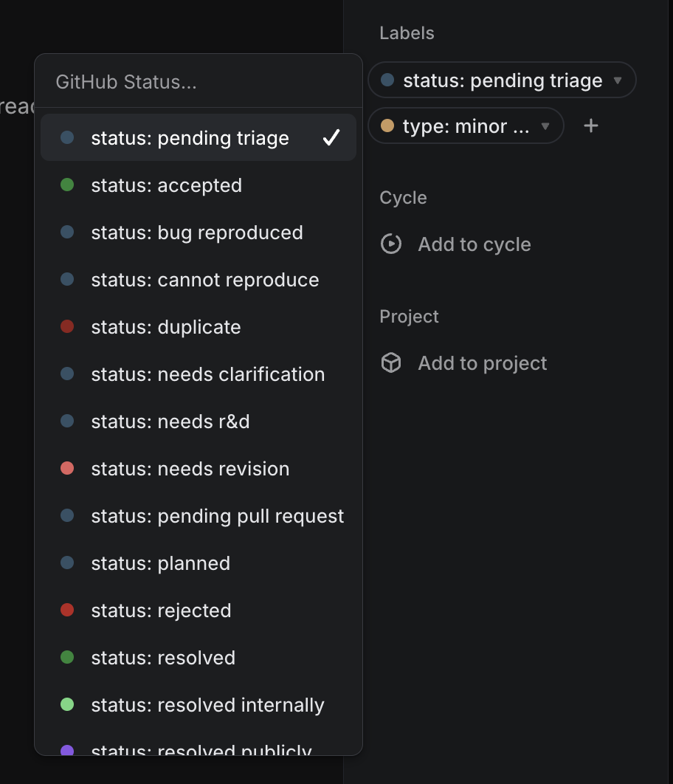The image size is (673, 784).
Task: Pick status: needs r&d option
Action: tap(199, 422)
